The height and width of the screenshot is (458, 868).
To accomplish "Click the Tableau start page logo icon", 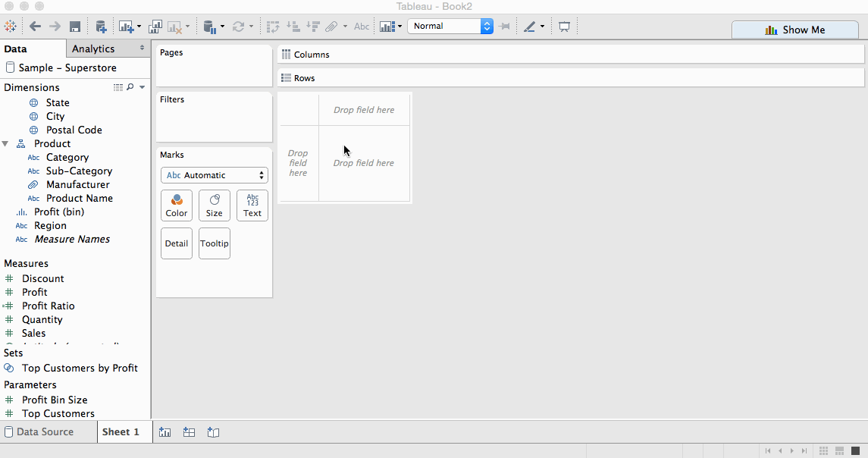I will (x=10, y=26).
